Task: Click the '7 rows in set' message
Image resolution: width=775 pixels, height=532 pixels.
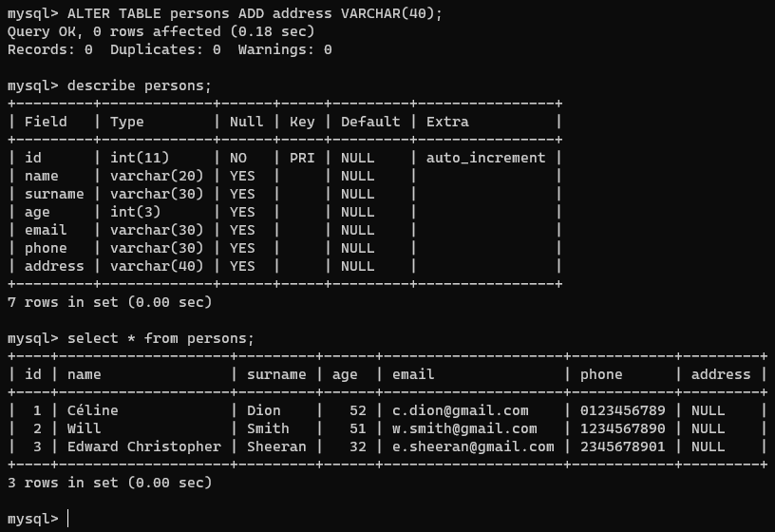Action: 109,302
